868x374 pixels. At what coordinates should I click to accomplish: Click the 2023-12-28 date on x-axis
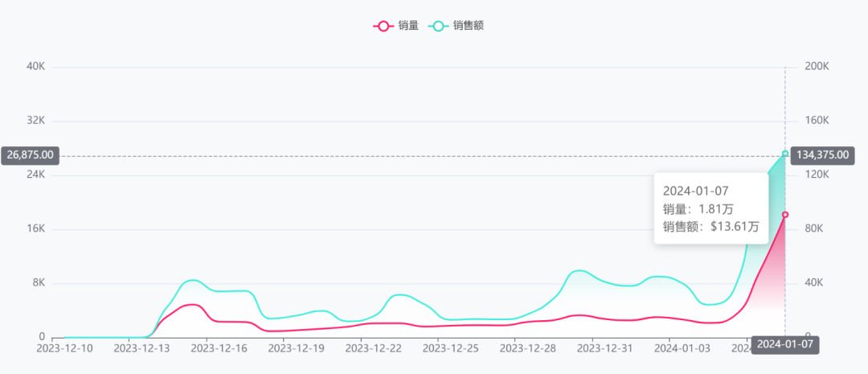point(527,348)
